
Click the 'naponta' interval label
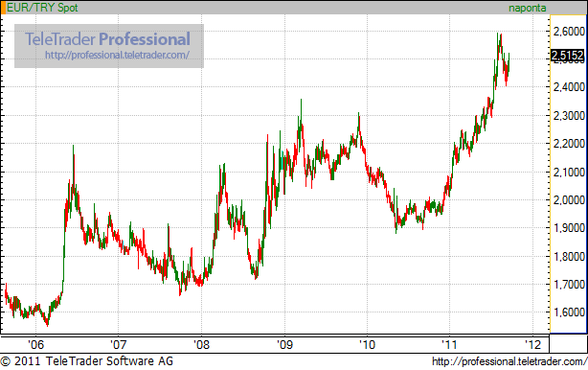528,9
